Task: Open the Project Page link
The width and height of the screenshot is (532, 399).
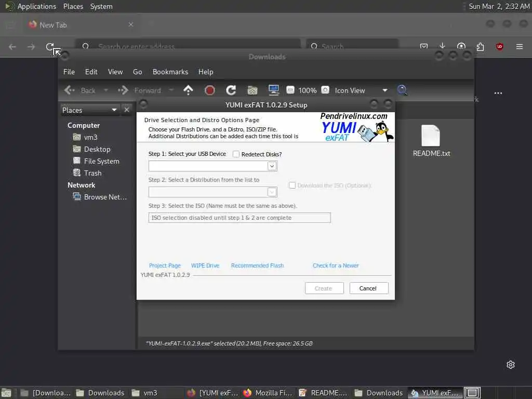Action: 165,265
